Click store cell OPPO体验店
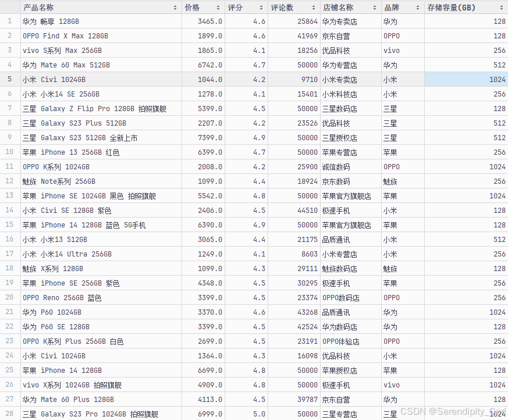This screenshot has height=420, width=508. click(350, 341)
